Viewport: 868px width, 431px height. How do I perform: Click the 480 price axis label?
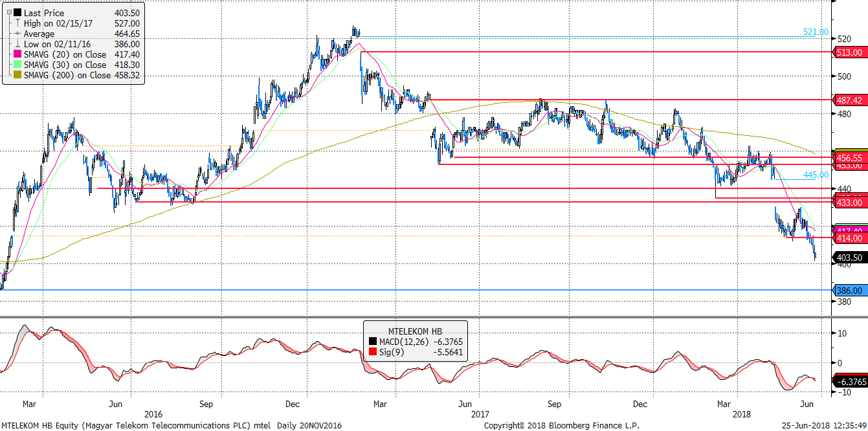[x=843, y=114]
